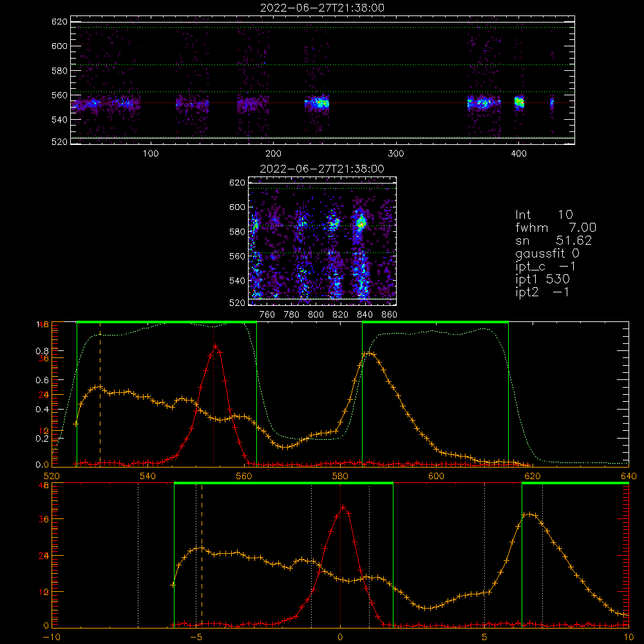Viewport: 644px width, 644px height.
Task: Click the 'gaussfit 0' parameter line
Action: [x=547, y=253]
